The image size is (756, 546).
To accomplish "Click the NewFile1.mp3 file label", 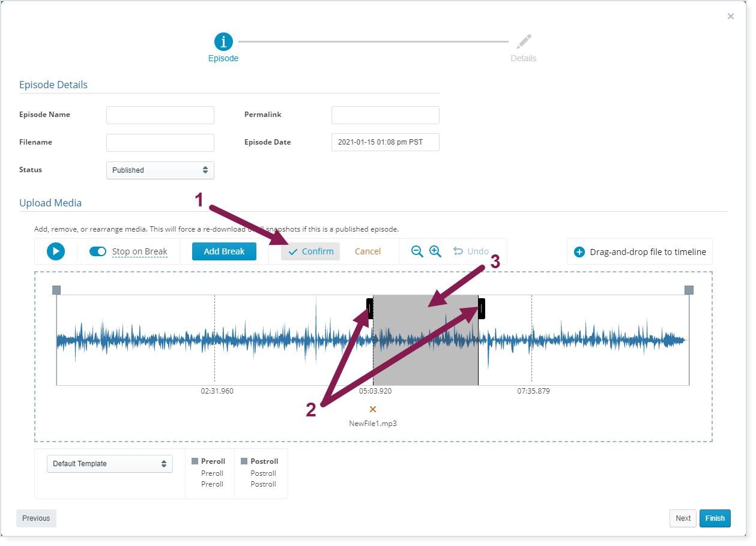I will [373, 423].
